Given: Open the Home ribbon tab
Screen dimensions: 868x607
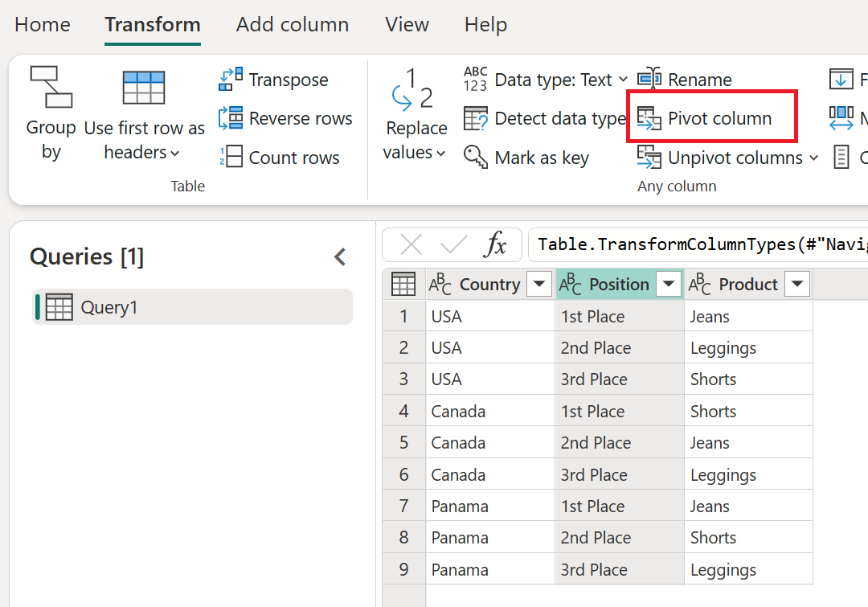Looking at the screenshot, I should (x=43, y=24).
